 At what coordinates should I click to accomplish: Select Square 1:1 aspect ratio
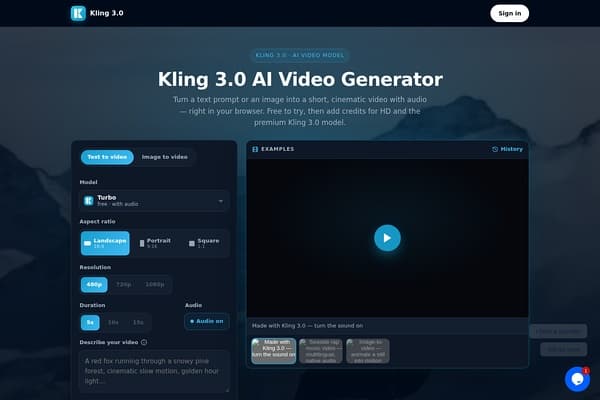pyautogui.click(x=204, y=243)
